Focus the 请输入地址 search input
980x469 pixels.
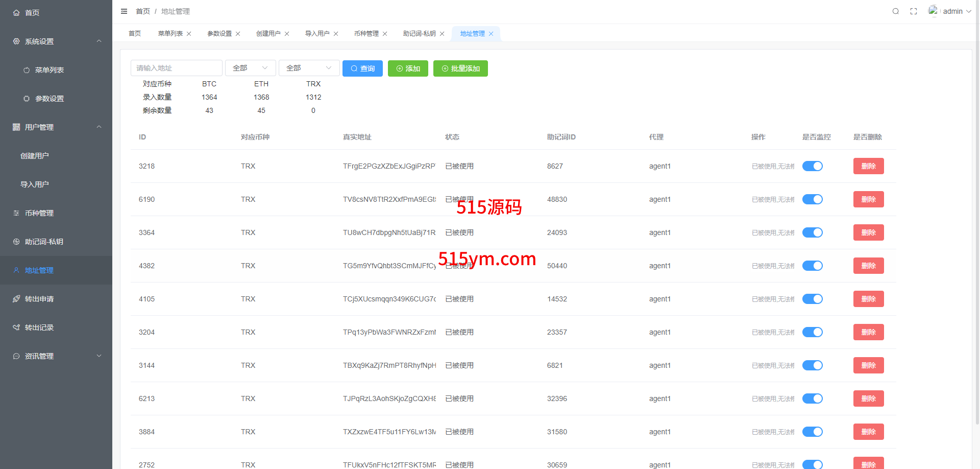pos(176,68)
